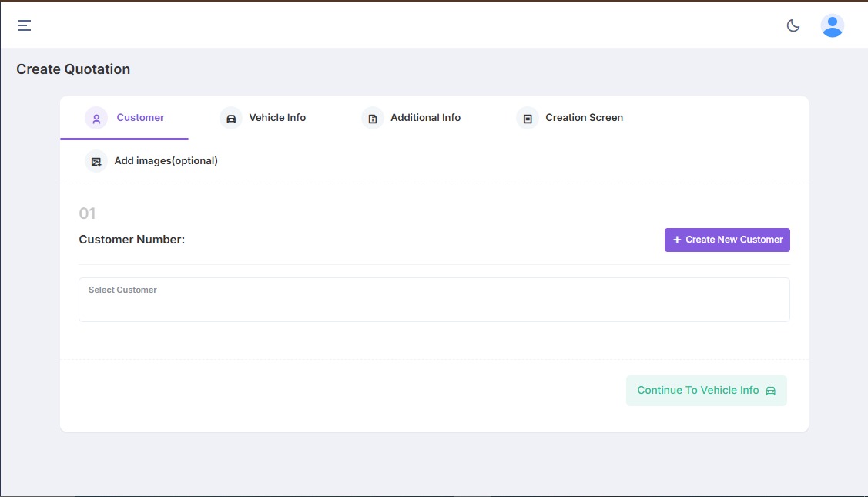Open the user profile avatar
Viewport: 868px width, 497px height.
pos(832,25)
